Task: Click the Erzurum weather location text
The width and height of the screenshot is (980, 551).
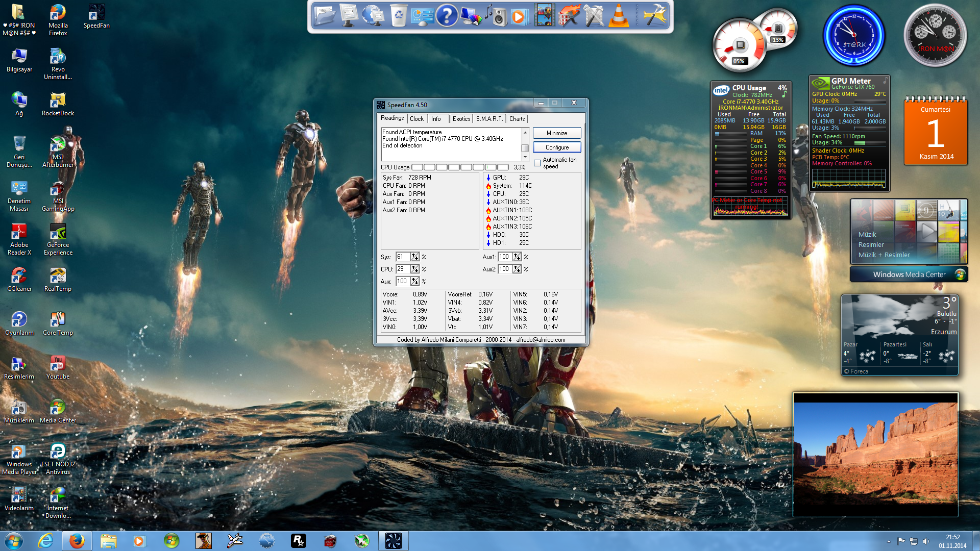Action: tap(943, 332)
